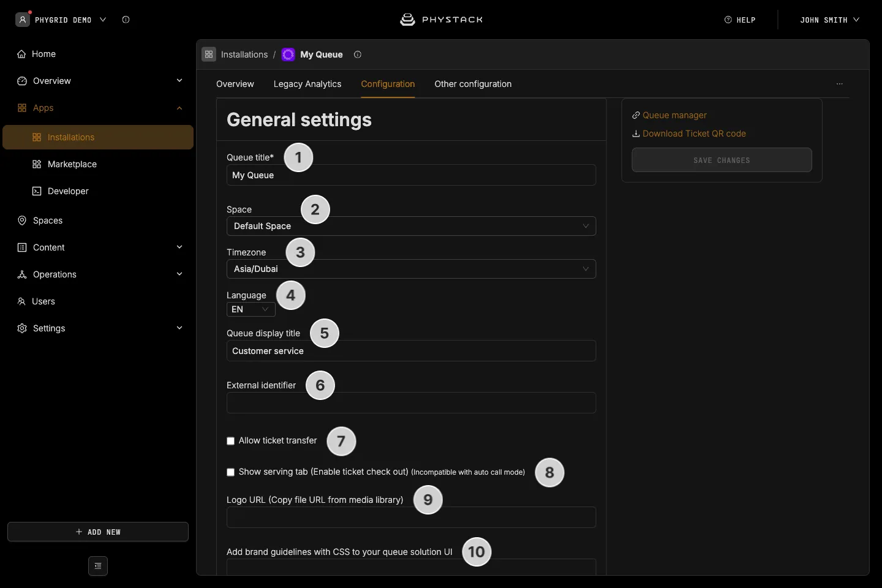882x588 pixels.
Task: Click the Queue display title input field
Action: pyautogui.click(x=411, y=351)
